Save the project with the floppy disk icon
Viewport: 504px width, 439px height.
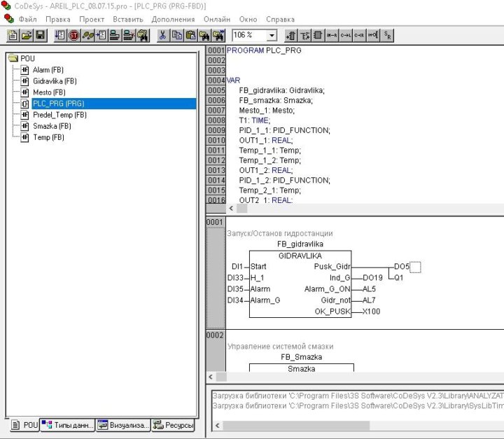pyautogui.click(x=40, y=35)
